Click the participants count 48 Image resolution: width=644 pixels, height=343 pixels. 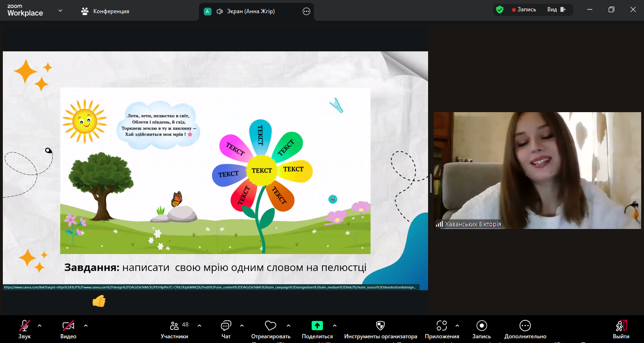(185, 324)
